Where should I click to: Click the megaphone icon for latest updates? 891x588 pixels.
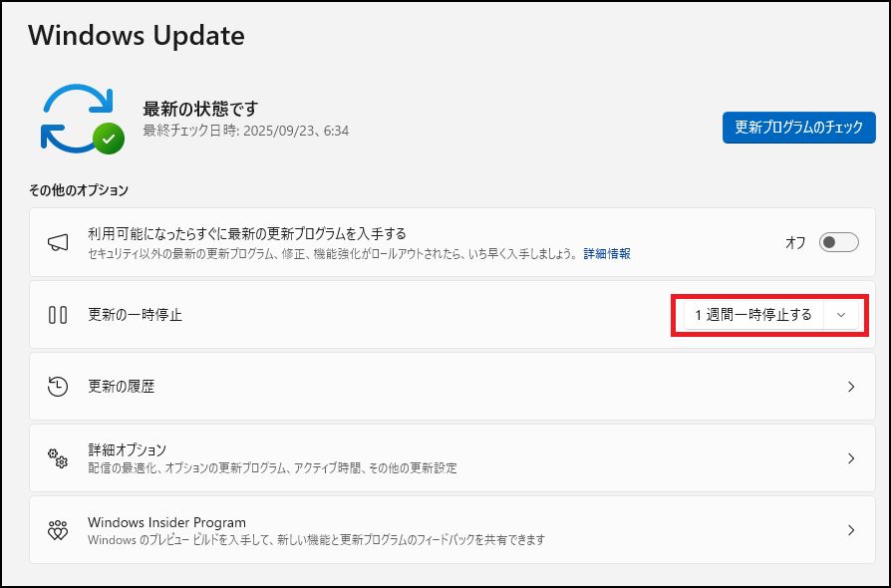(x=58, y=242)
